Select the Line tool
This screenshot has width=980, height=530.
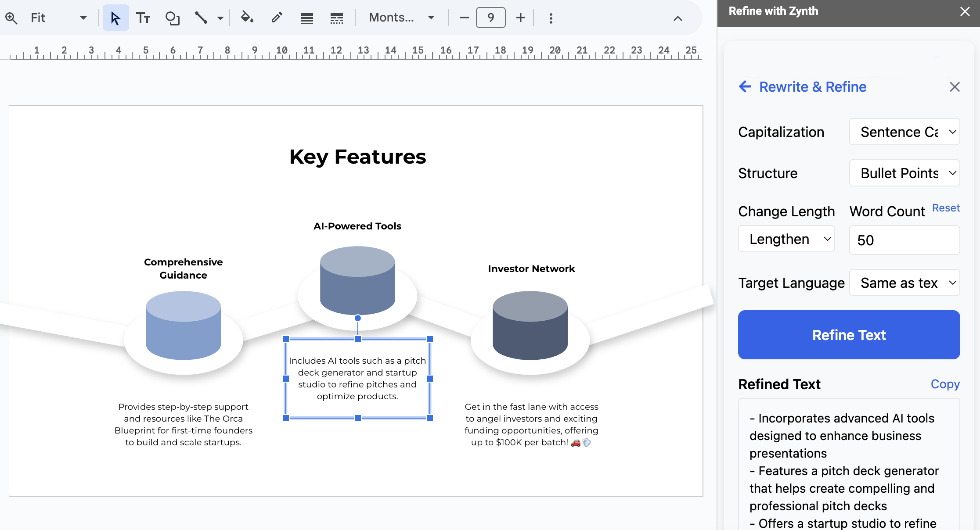(x=201, y=18)
